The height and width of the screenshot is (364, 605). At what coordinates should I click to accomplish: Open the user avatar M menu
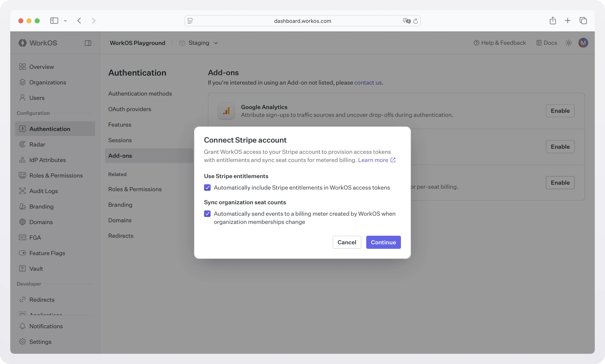click(583, 43)
